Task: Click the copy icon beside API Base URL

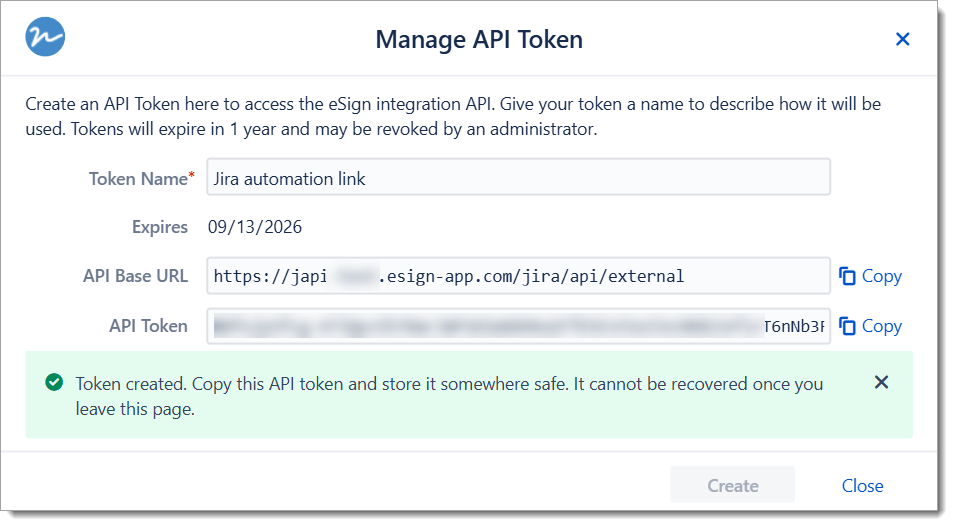Action: point(847,276)
